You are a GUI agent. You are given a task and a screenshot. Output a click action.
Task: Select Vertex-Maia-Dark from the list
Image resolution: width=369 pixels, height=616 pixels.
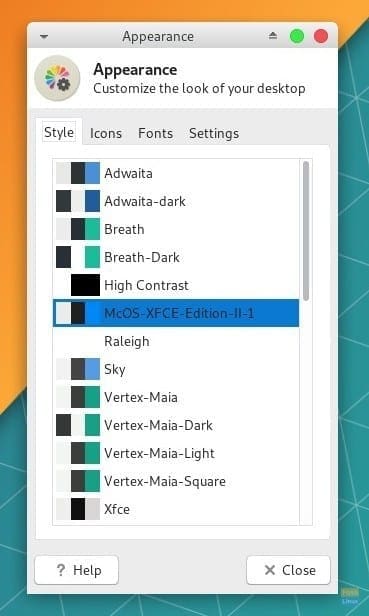tap(176, 425)
